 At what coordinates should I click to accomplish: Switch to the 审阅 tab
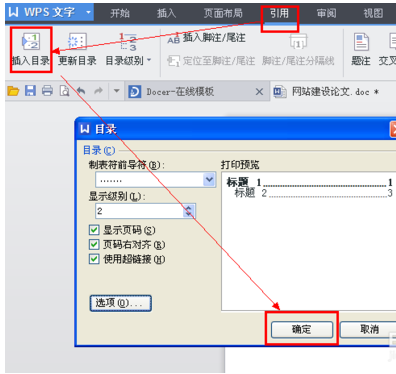point(326,13)
